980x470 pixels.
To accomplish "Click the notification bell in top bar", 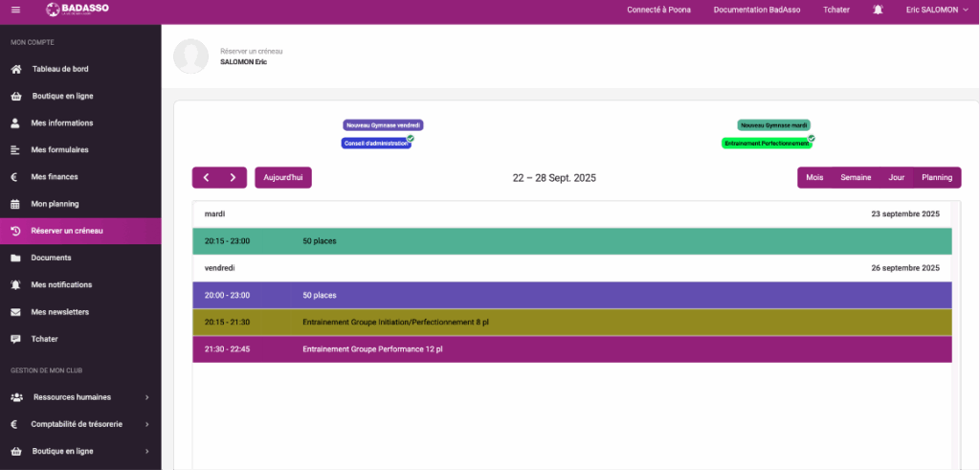I will pos(878,10).
